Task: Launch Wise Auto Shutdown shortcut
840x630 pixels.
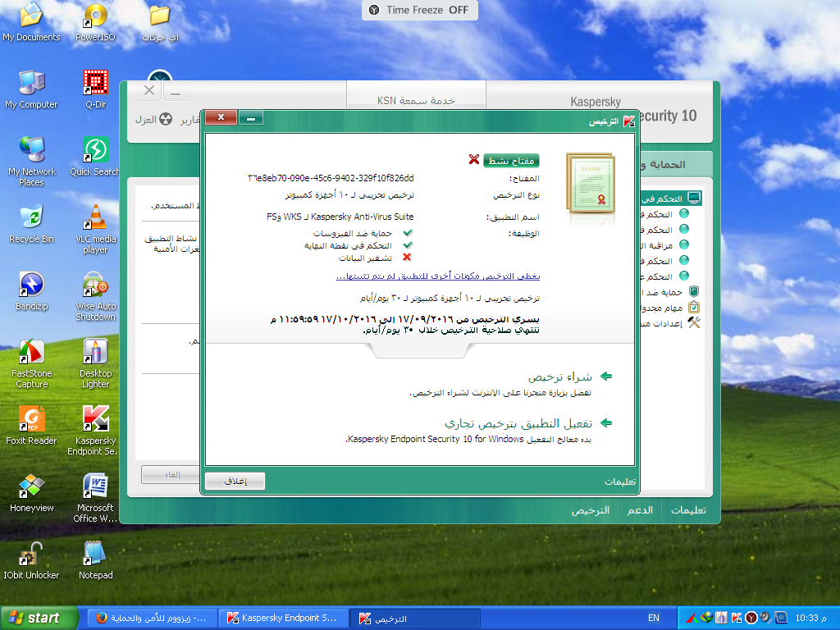Action: point(95,296)
